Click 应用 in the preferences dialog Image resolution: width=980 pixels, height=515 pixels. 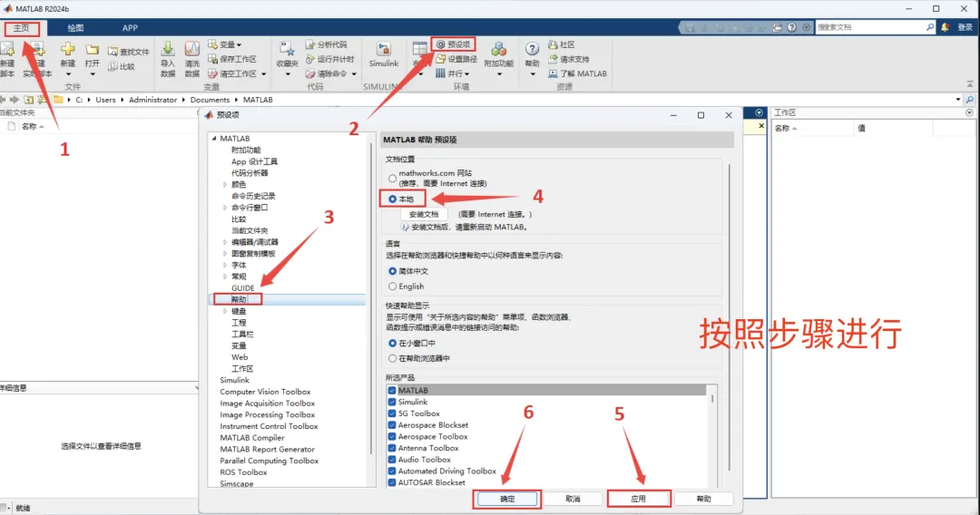point(638,499)
